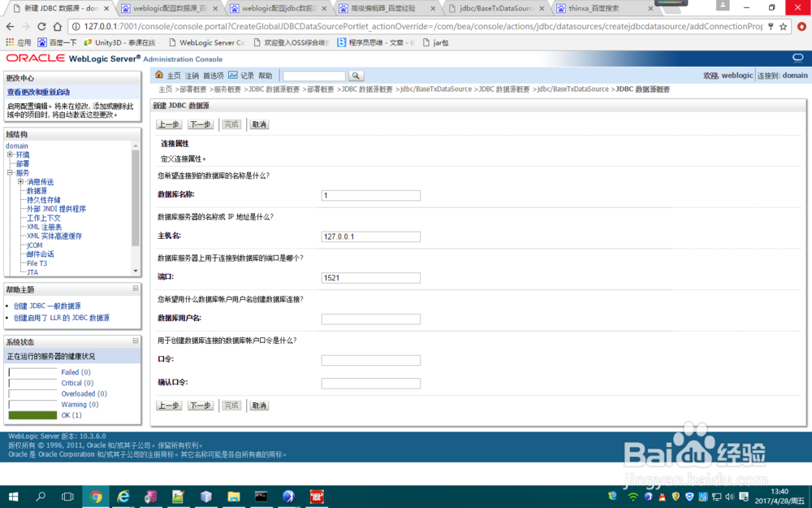Select 数据源 in the domain tree
The height and width of the screenshot is (508, 812).
tap(37, 191)
